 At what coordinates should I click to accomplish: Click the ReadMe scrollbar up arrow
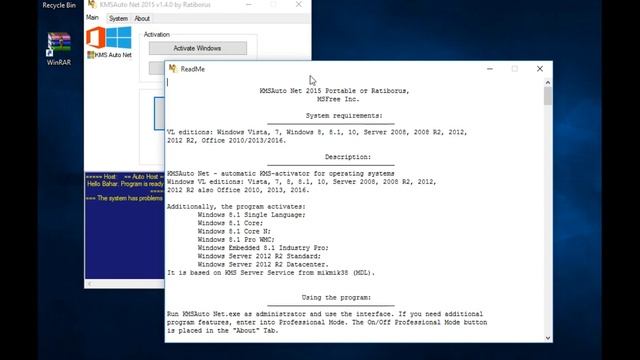(x=548, y=82)
